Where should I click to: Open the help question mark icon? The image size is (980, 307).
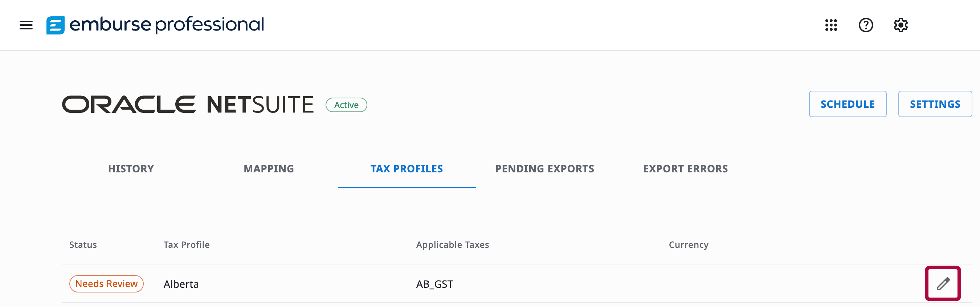click(x=866, y=25)
